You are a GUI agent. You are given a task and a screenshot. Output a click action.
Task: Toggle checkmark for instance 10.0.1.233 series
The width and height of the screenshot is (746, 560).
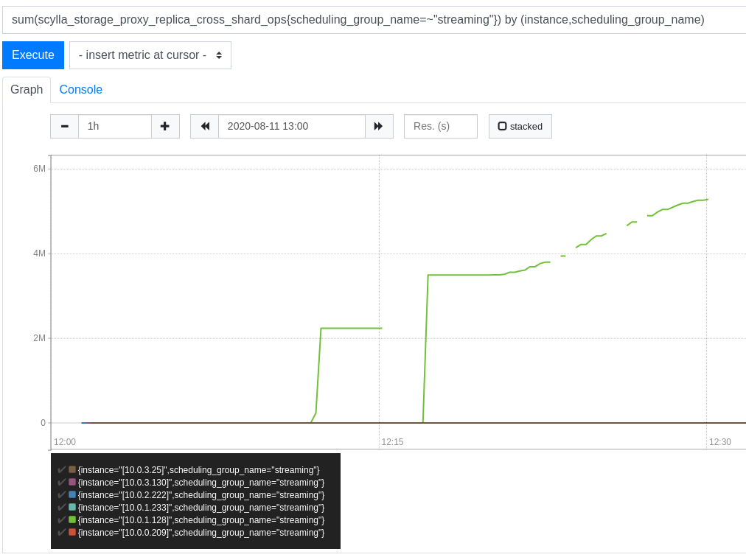coord(61,507)
